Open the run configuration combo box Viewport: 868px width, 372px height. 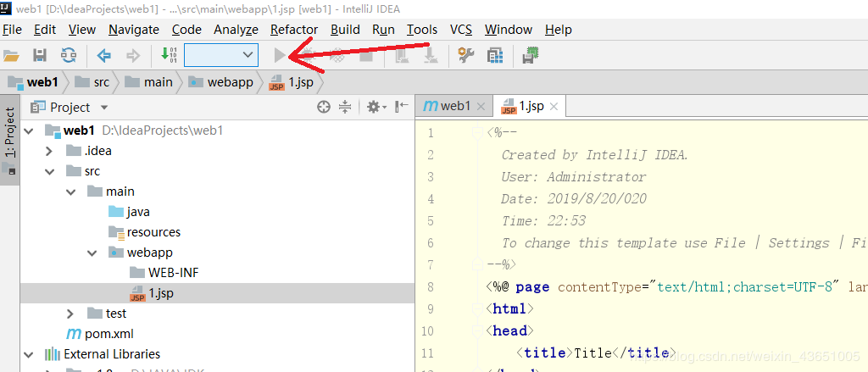point(221,54)
